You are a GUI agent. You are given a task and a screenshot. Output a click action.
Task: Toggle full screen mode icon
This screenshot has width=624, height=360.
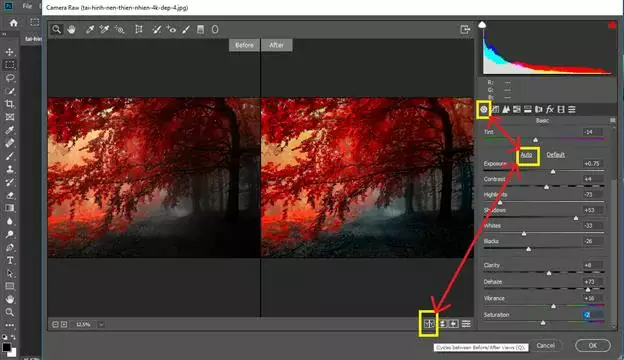point(465,29)
